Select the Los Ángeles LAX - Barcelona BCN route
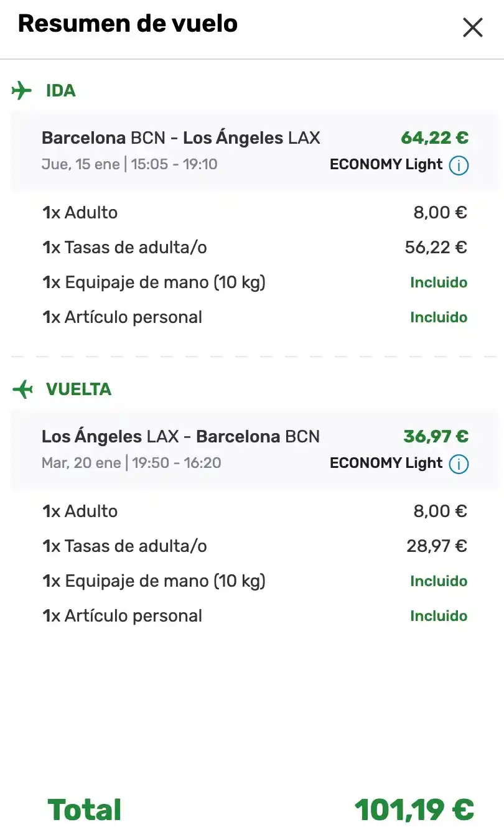504x840 pixels. [x=180, y=436]
